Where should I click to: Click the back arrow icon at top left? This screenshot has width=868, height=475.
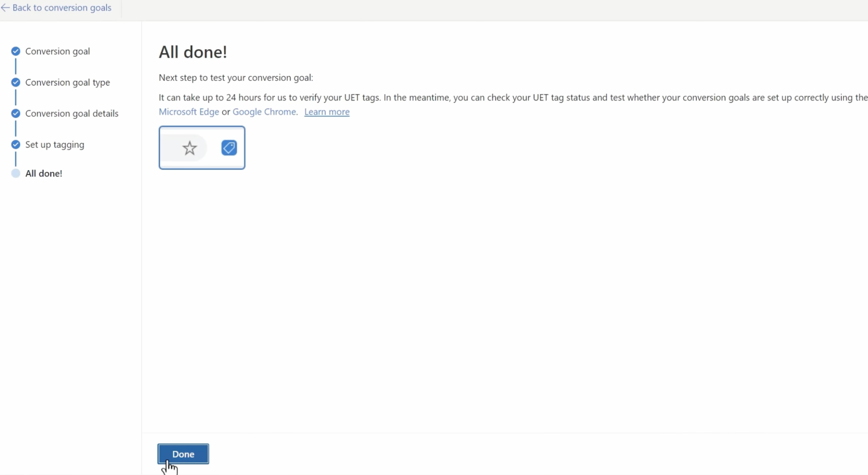[5, 8]
